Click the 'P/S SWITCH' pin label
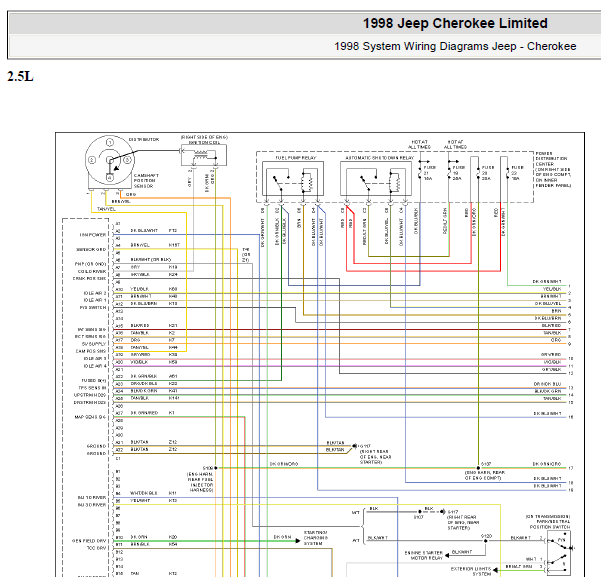Viewport: 601px width, 577px height. (93, 307)
